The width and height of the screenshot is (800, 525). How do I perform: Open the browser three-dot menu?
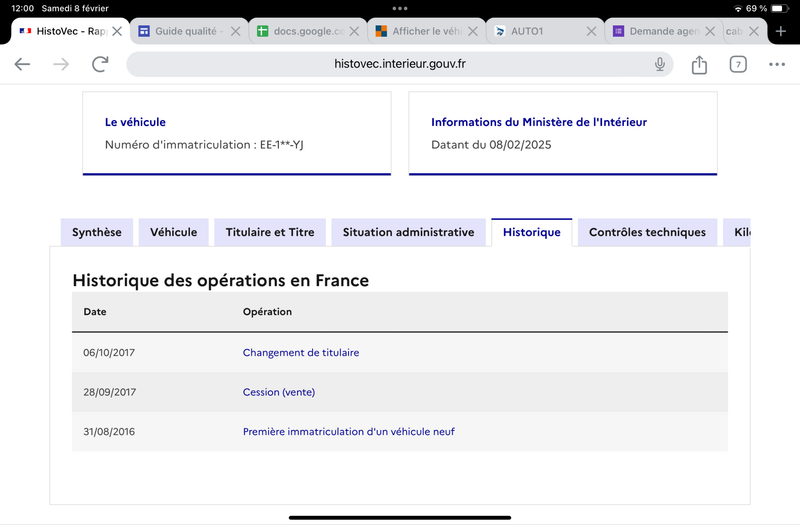[777, 64]
